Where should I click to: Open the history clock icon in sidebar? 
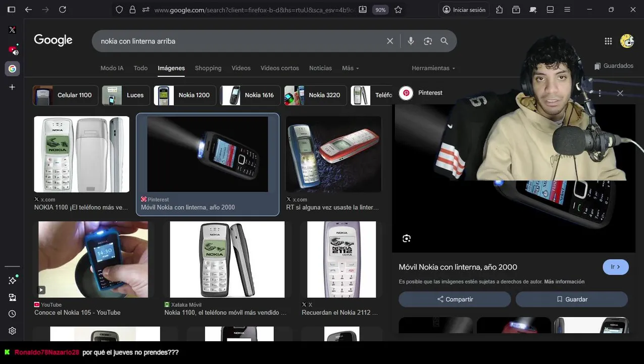pyautogui.click(x=12, y=314)
